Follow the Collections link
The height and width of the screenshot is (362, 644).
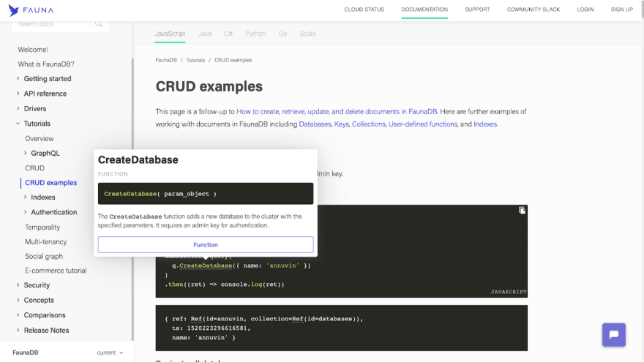point(368,124)
